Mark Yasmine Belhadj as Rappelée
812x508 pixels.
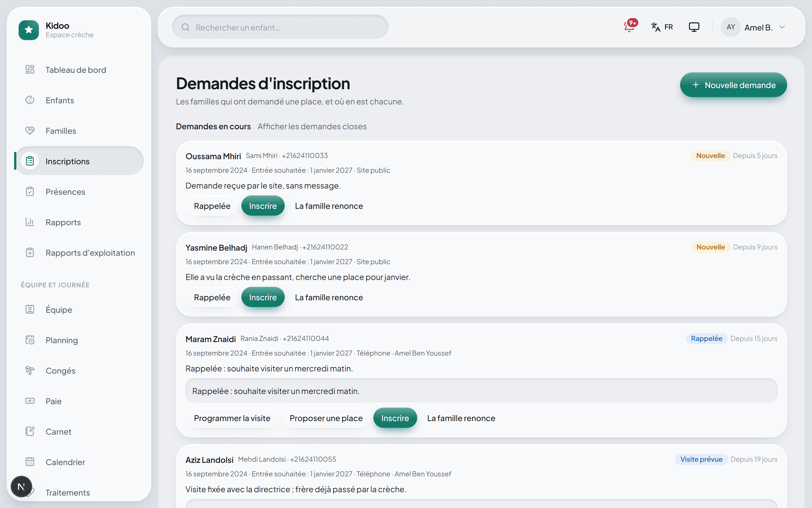coord(212,297)
